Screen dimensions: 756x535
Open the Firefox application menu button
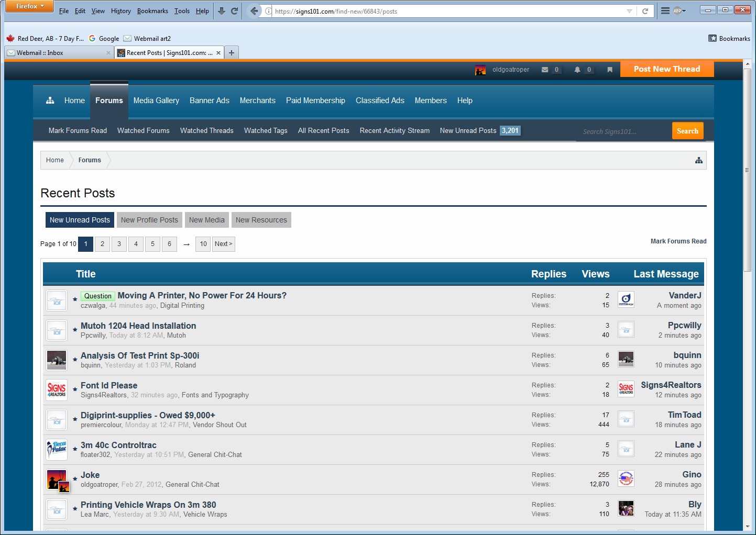click(29, 6)
